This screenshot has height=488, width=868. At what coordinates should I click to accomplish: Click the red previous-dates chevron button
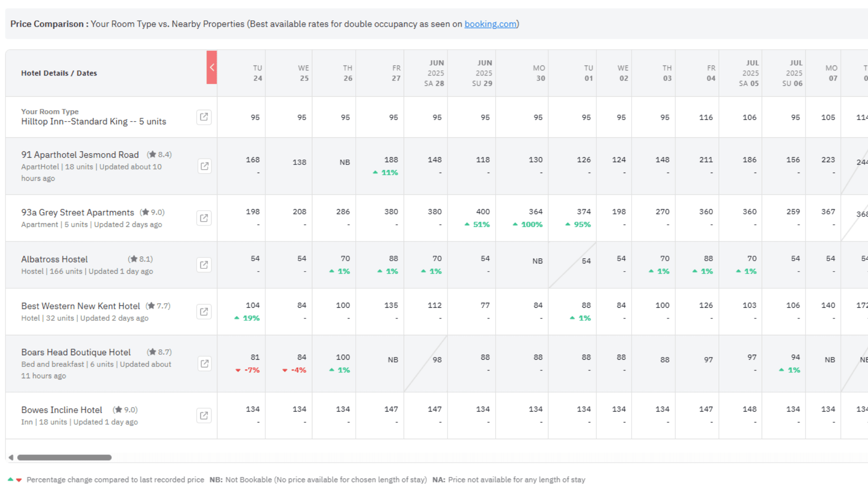[x=212, y=67]
